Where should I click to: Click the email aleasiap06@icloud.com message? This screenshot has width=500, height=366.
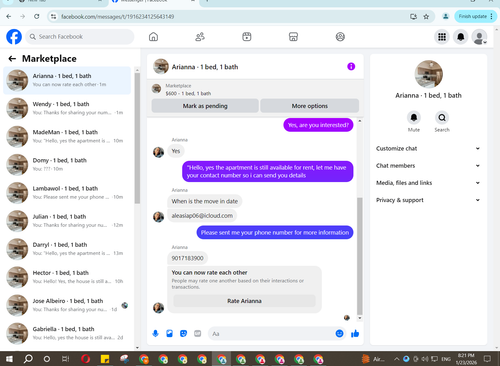pyautogui.click(x=202, y=216)
